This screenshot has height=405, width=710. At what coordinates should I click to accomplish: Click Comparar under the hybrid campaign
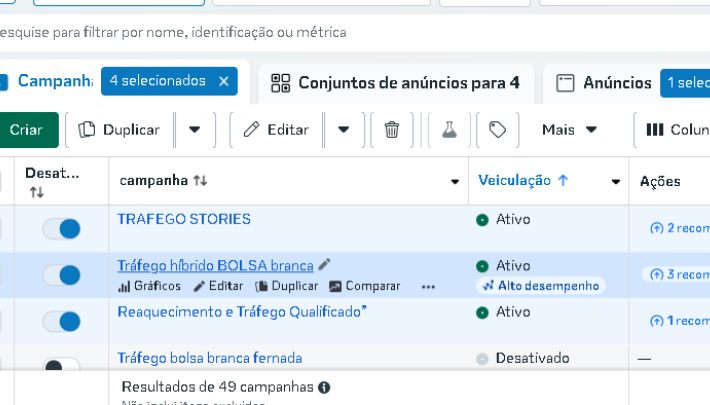tap(365, 286)
